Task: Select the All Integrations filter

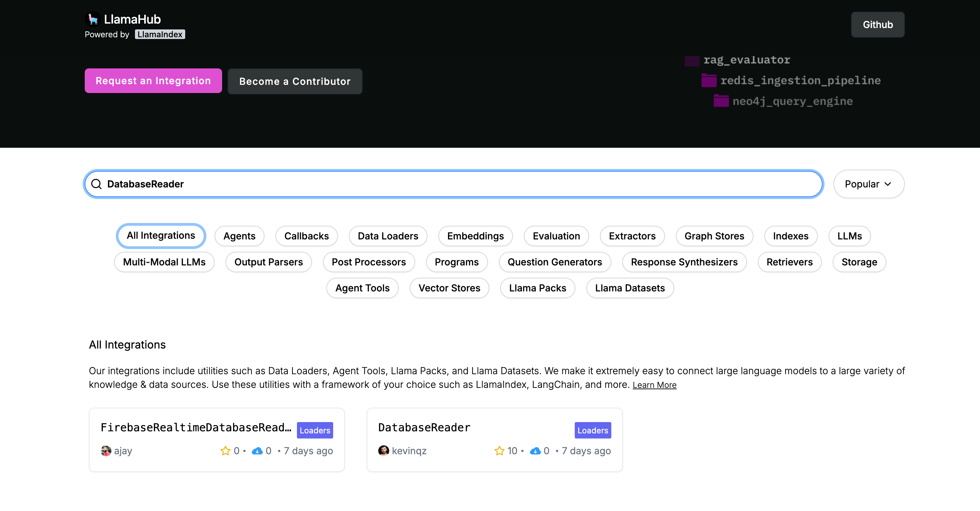Action: click(161, 236)
